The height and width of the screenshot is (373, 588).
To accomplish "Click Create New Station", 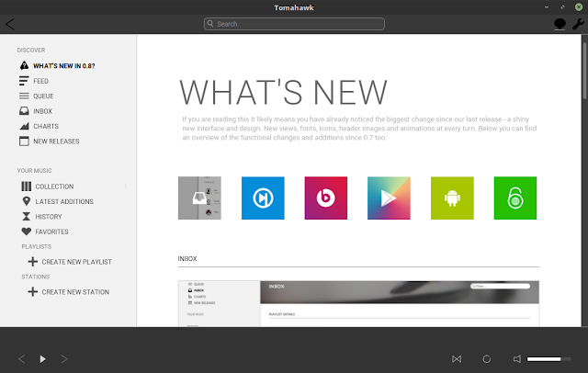I will point(75,291).
